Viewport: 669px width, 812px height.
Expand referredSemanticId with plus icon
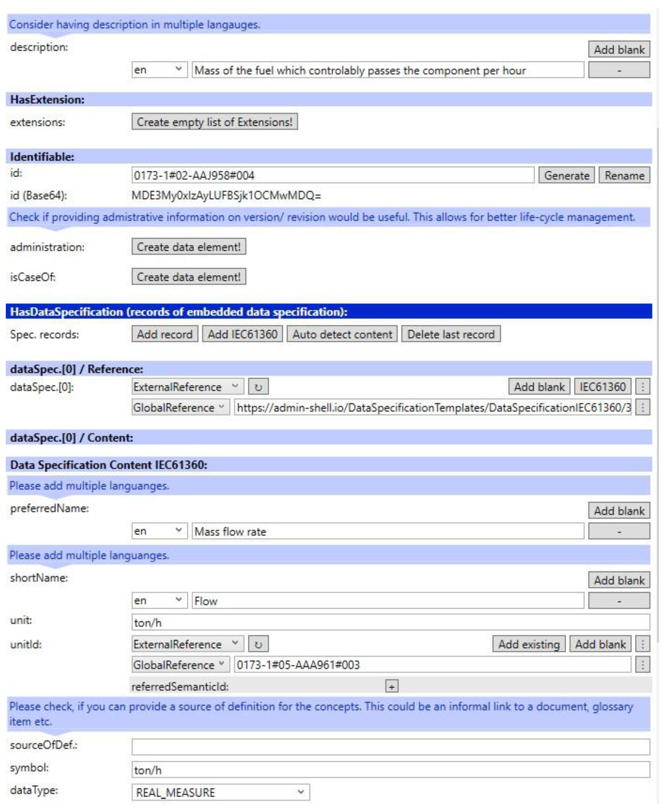[x=392, y=686]
